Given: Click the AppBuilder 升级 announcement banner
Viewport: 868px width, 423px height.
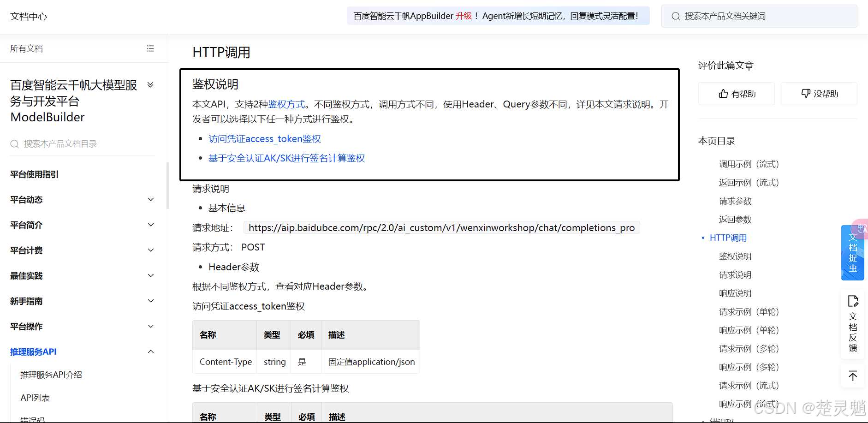Looking at the screenshot, I should 498,16.
